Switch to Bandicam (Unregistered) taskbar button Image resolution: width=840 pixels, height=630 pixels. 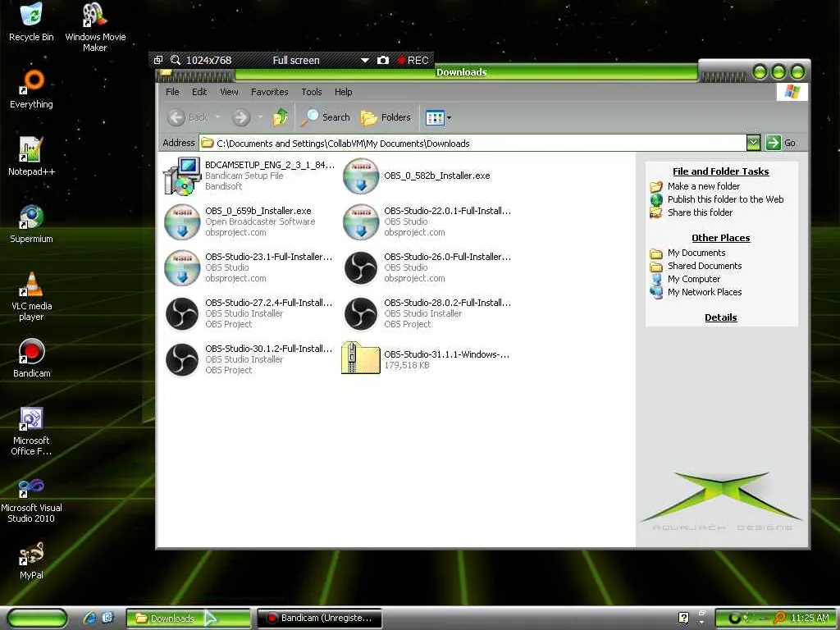tap(320, 618)
